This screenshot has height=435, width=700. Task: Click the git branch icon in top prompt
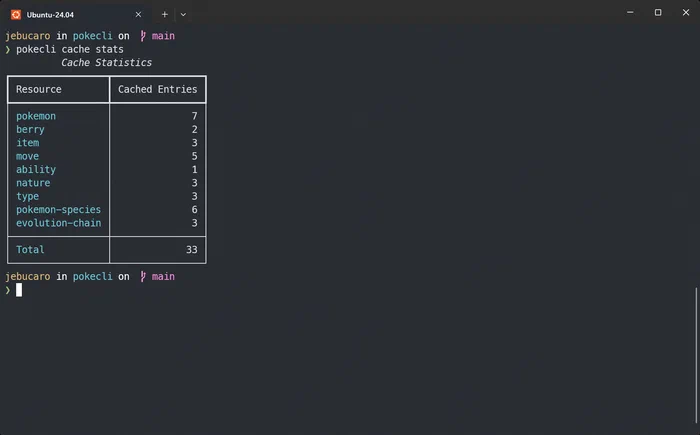pyautogui.click(x=143, y=36)
